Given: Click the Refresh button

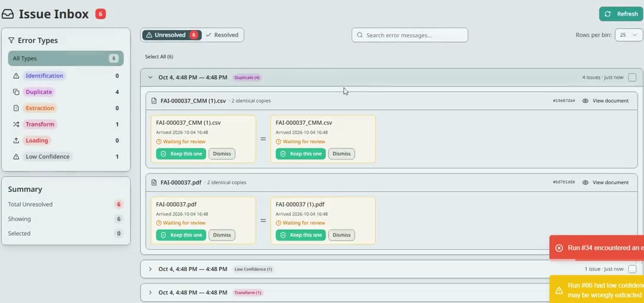Looking at the screenshot, I should pyautogui.click(x=620, y=14).
